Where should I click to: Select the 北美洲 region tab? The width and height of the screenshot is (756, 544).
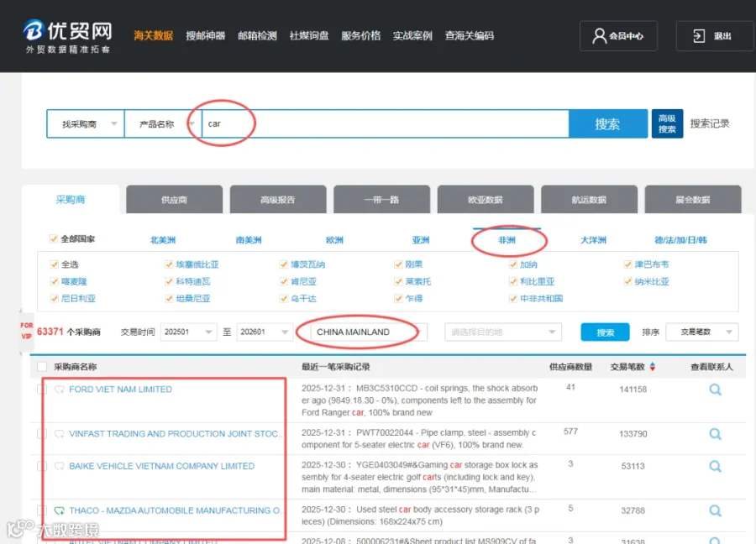pyautogui.click(x=163, y=240)
